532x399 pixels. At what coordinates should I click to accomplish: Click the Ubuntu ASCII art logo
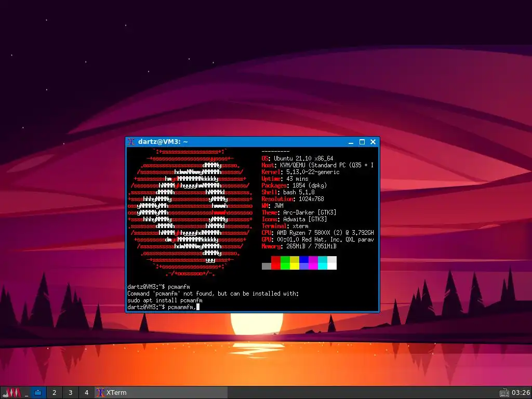(x=190, y=212)
